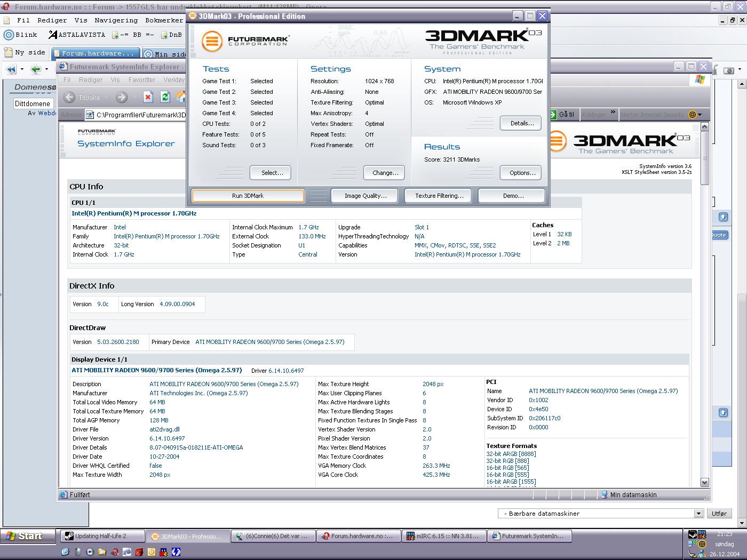Click the Utfør button
Viewport: 747px width, 560px height.
[719, 514]
